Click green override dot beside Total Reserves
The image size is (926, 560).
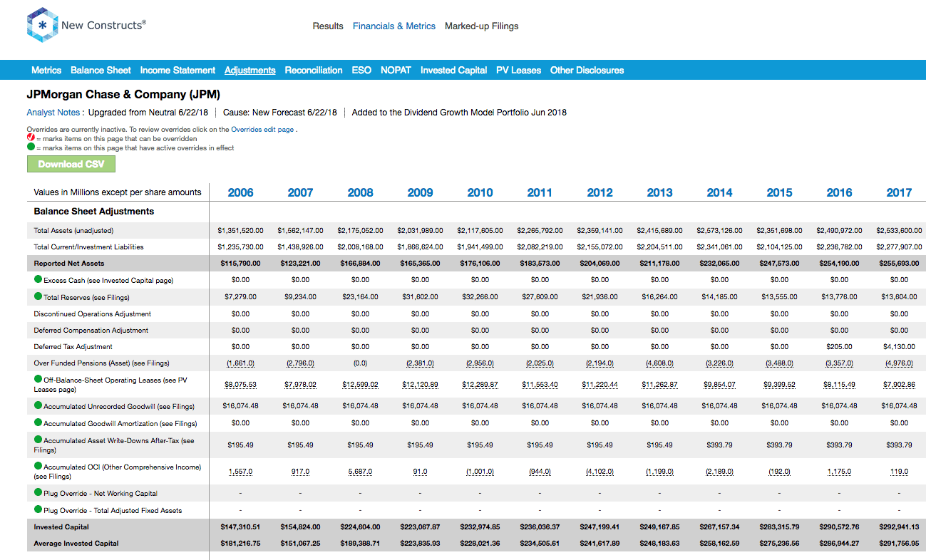pyautogui.click(x=38, y=296)
